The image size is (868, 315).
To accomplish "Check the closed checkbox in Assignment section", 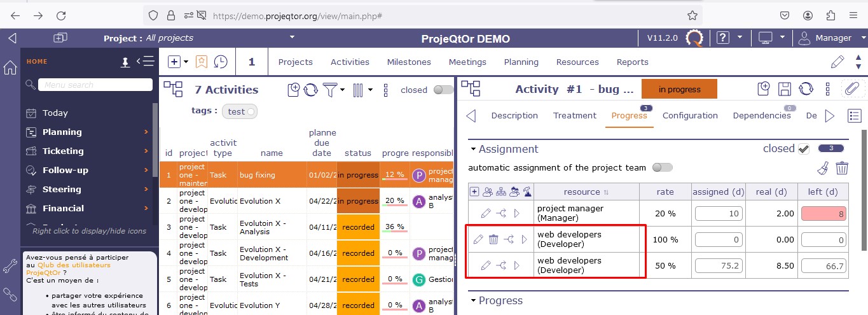I will [x=804, y=149].
